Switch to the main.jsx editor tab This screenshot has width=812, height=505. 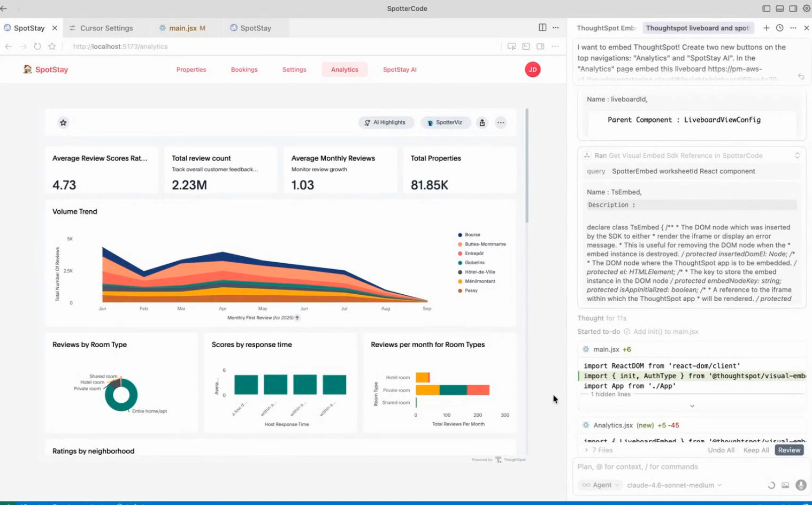tap(182, 28)
